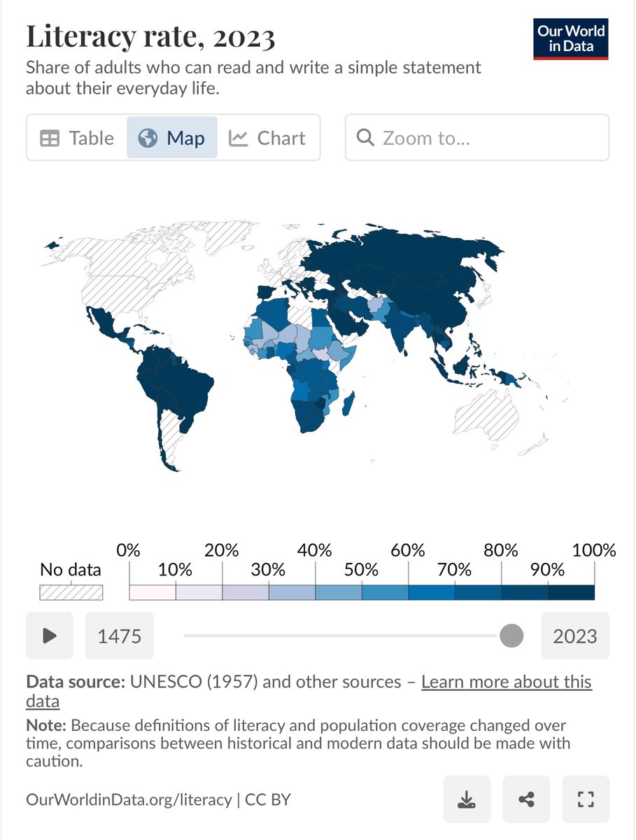This screenshot has height=840, width=636.
Task: Click the download chart icon
Action: 467,799
